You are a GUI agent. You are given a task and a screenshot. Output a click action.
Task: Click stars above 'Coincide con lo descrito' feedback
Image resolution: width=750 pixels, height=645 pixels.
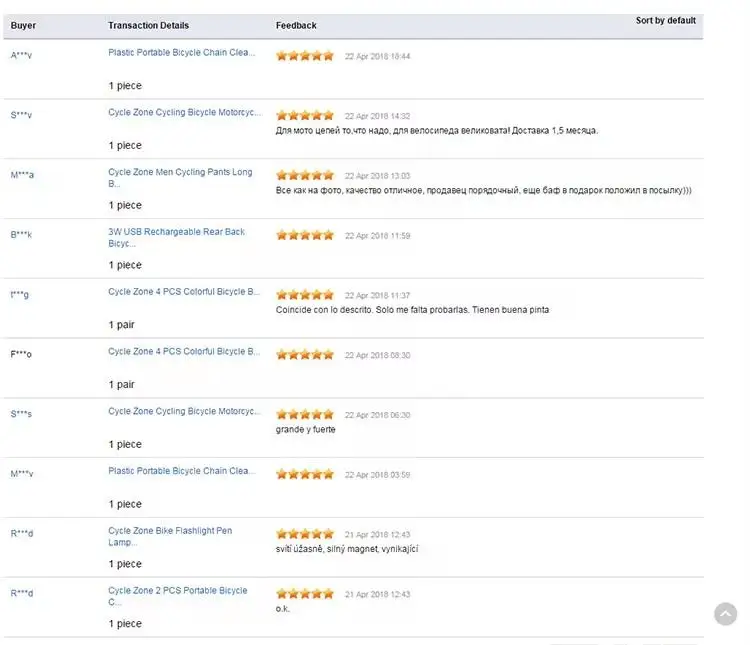tap(305, 295)
